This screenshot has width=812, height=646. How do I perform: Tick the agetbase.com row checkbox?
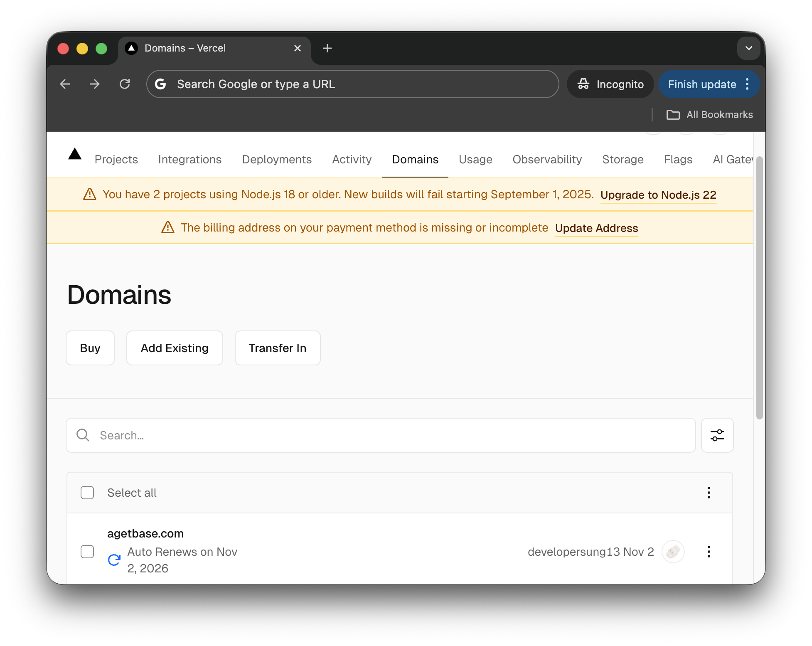click(87, 552)
